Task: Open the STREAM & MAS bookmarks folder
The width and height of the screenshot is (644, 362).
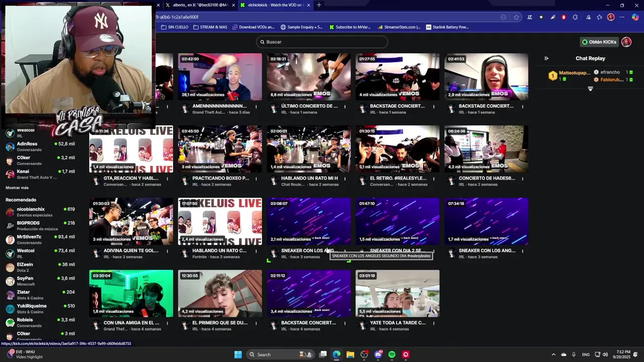Action: (x=210, y=27)
